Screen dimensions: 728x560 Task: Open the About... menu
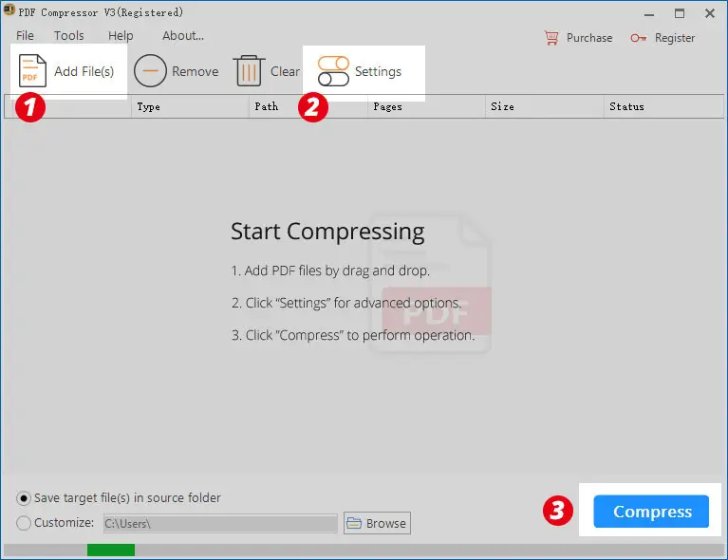tap(183, 36)
